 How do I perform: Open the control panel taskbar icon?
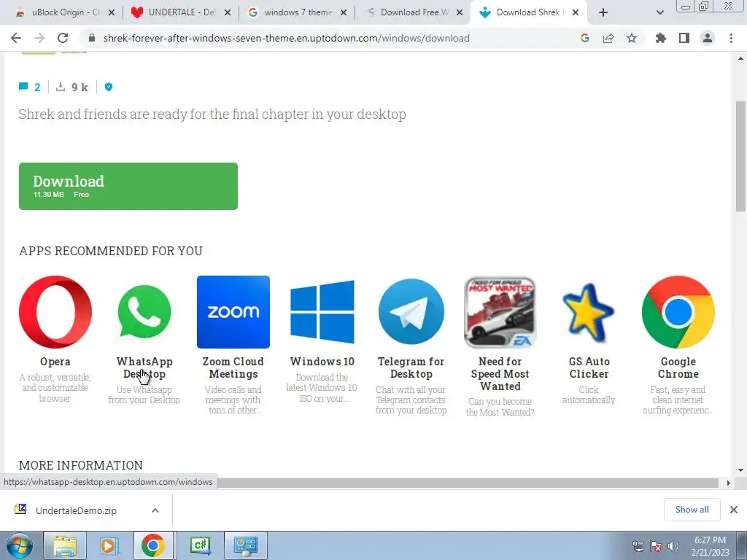tap(245, 545)
